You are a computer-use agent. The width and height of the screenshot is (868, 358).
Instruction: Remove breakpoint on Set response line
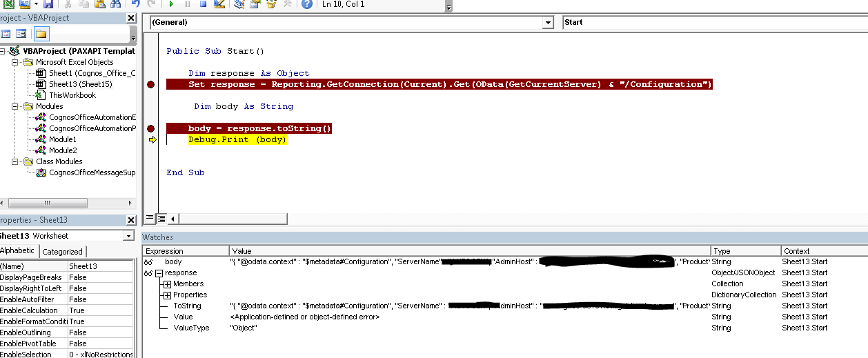point(150,84)
